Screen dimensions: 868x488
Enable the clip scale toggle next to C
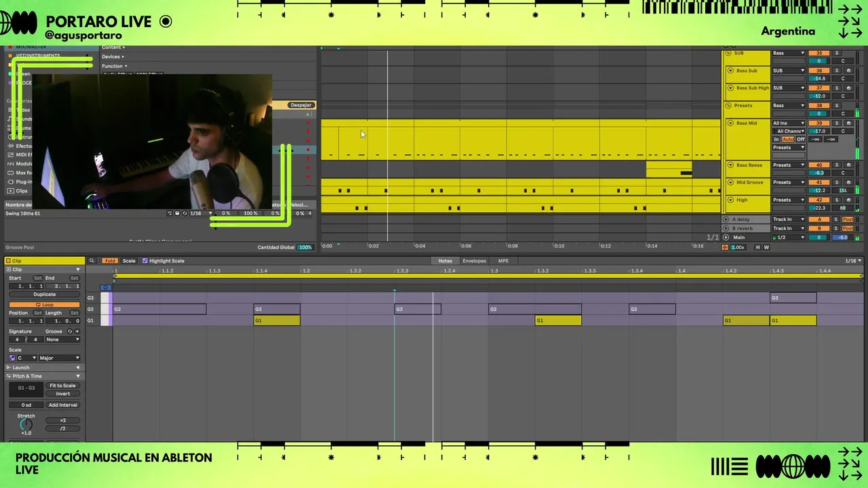tap(12, 358)
